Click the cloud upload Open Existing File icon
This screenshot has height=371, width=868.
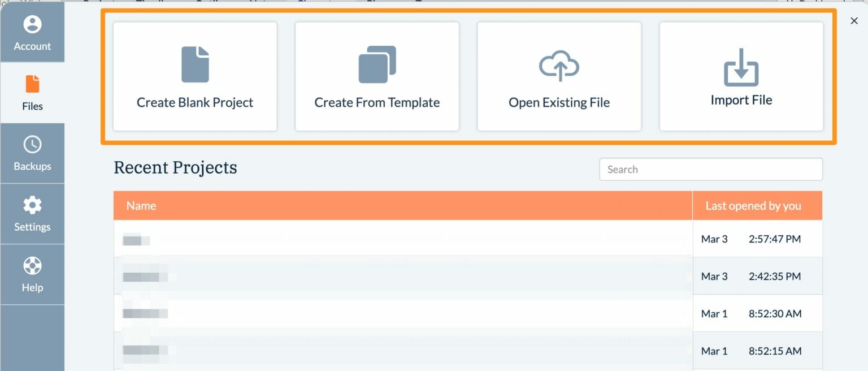click(559, 66)
